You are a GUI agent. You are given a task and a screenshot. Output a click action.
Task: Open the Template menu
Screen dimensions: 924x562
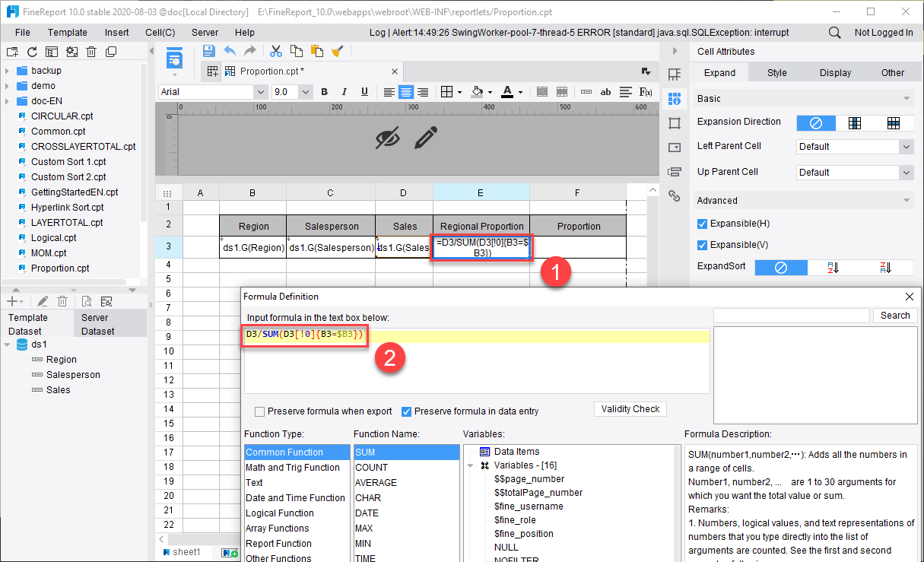pos(68,33)
